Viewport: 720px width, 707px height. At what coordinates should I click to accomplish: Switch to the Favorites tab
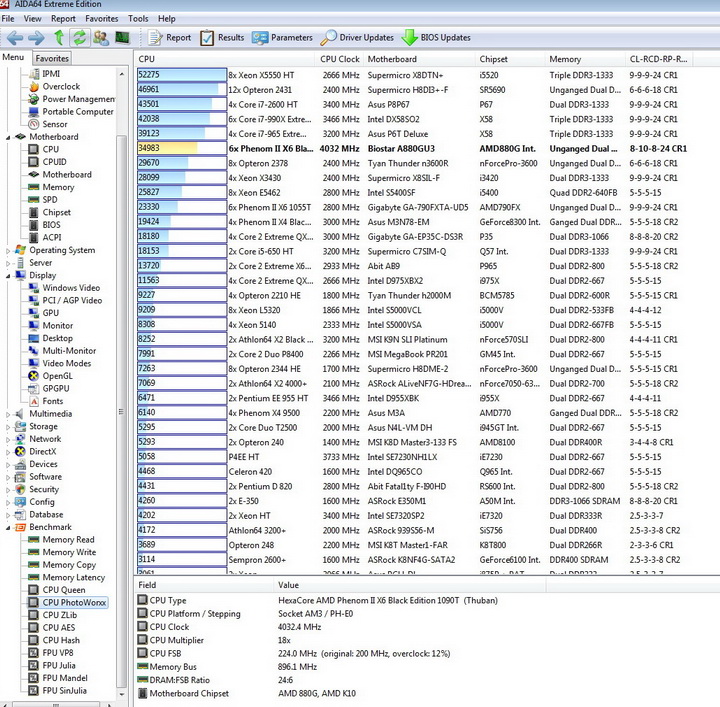pos(52,58)
